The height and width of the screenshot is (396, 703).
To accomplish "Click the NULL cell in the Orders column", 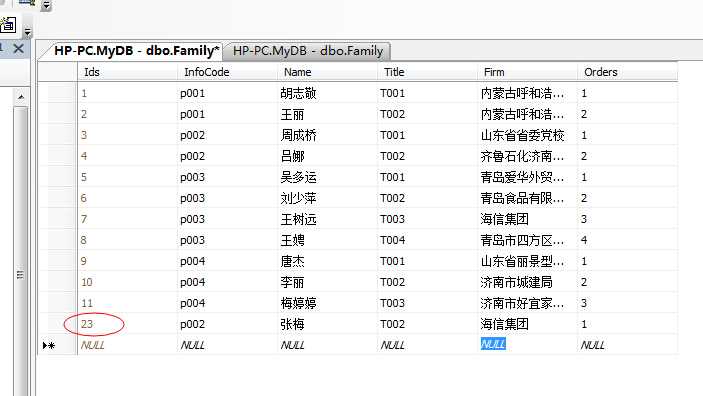I will (627, 345).
